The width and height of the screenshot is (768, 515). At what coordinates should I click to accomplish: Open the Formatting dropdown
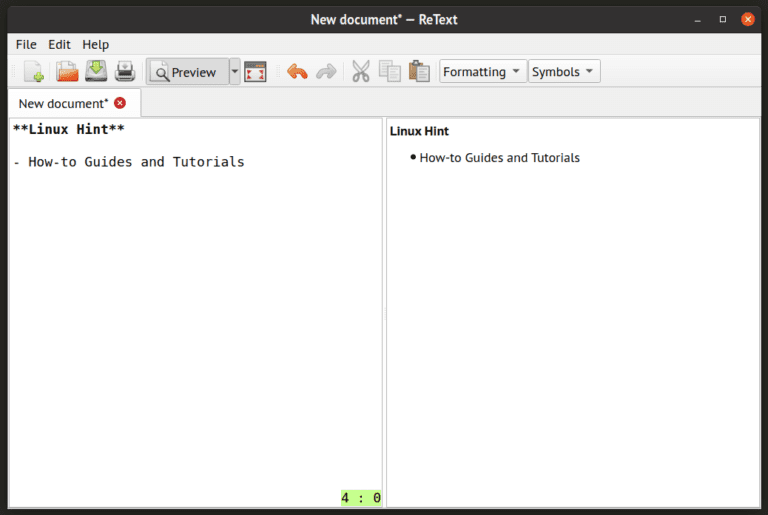(482, 72)
